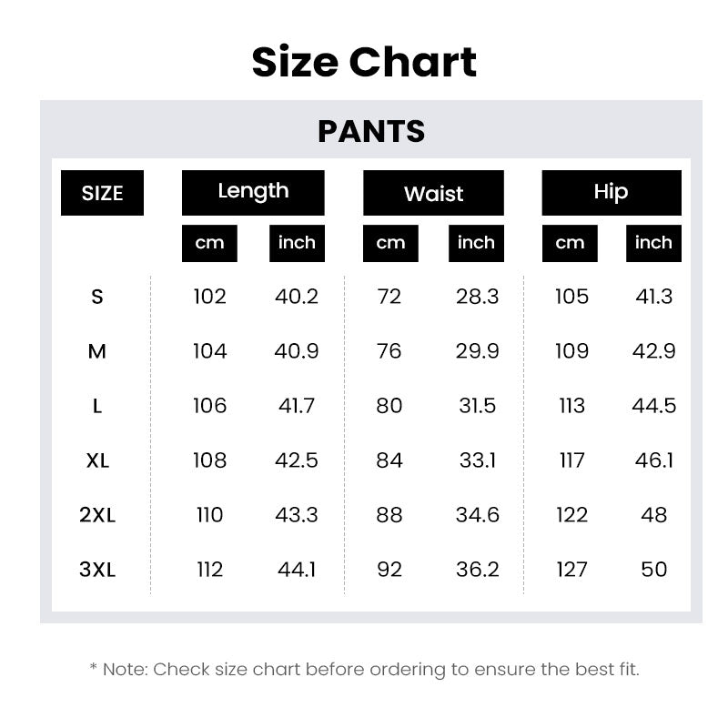Click the Size Chart heading

click(364, 62)
